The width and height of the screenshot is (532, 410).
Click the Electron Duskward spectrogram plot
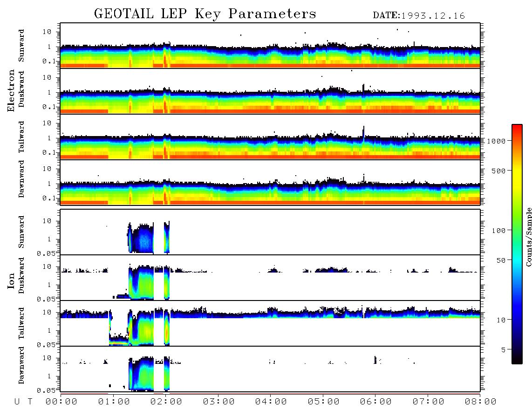270,91
